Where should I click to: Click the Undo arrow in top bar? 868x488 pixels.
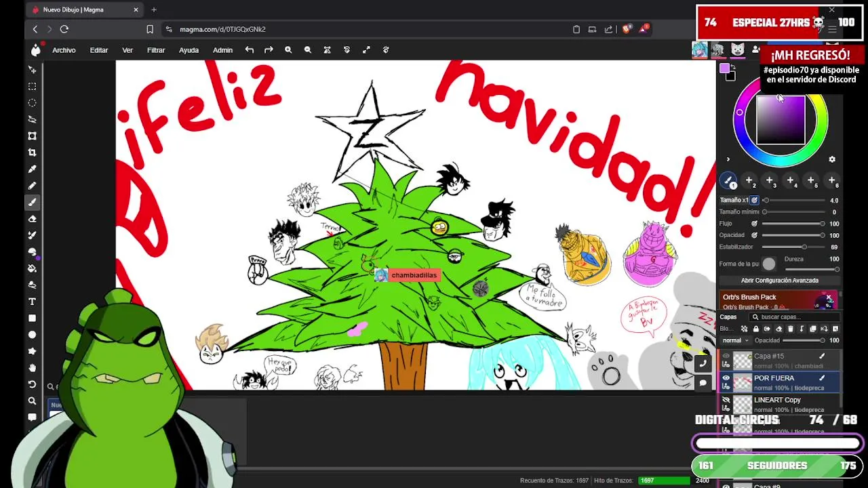(x=250, y=49)
